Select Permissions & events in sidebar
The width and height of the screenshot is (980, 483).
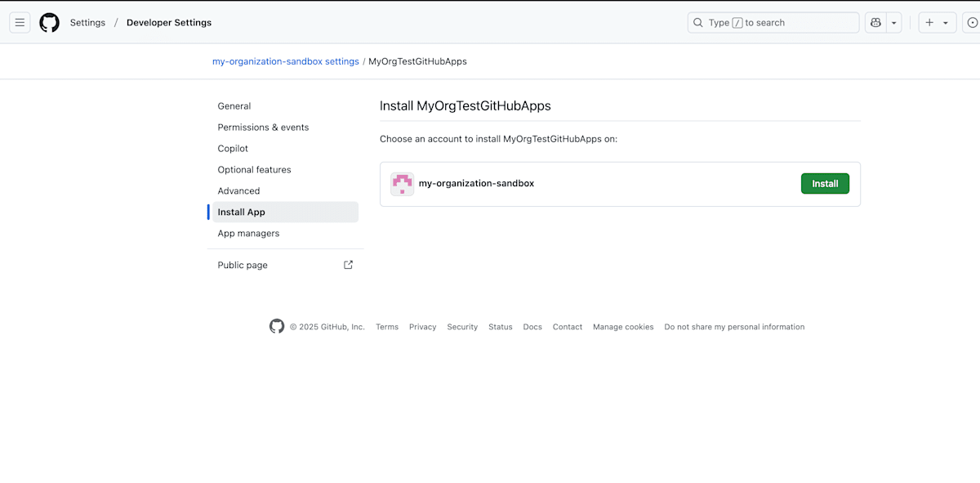(x=285, y=127)
